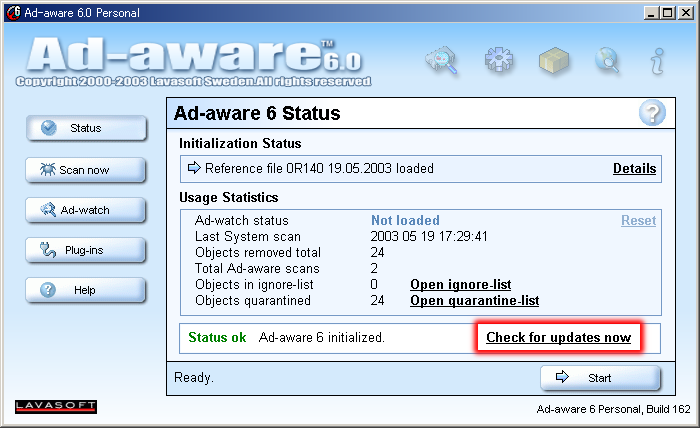Click the last scan time '2003 05 19 17:29:41'
This screenshot has height=428, width=700.
(429, 236)
